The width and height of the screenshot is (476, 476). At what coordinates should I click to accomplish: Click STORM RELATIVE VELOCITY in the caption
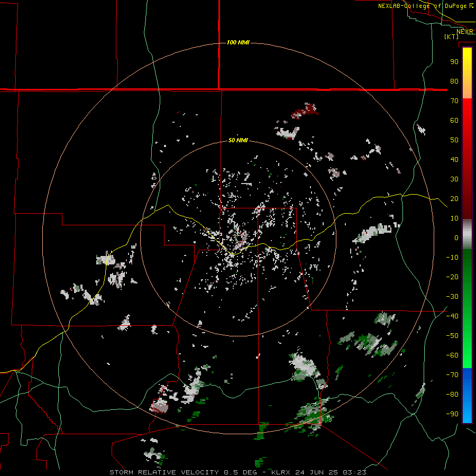click(x=164, y=472)
